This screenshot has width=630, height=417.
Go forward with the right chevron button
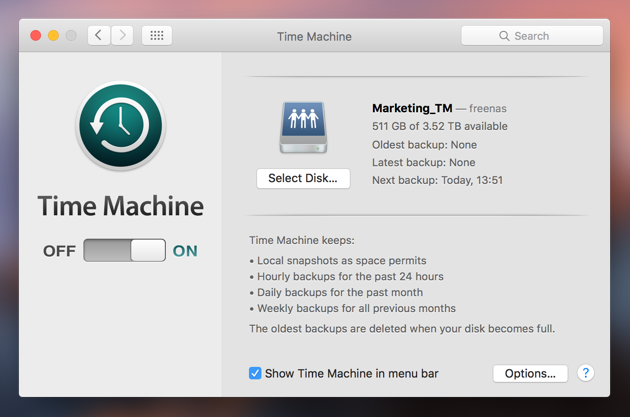122,36
